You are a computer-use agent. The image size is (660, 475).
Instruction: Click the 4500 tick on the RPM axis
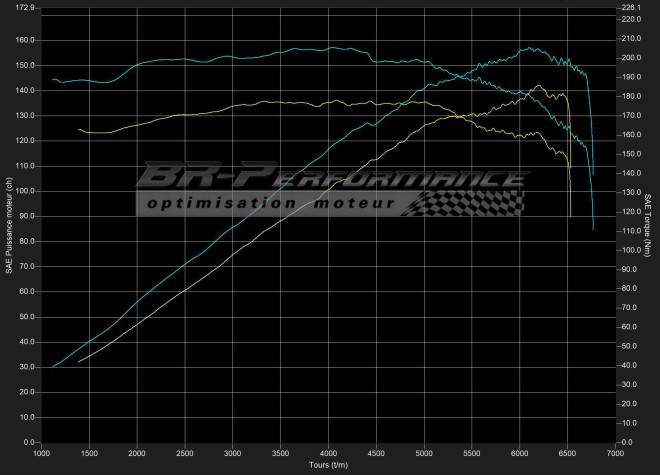(x=376, y=453)
